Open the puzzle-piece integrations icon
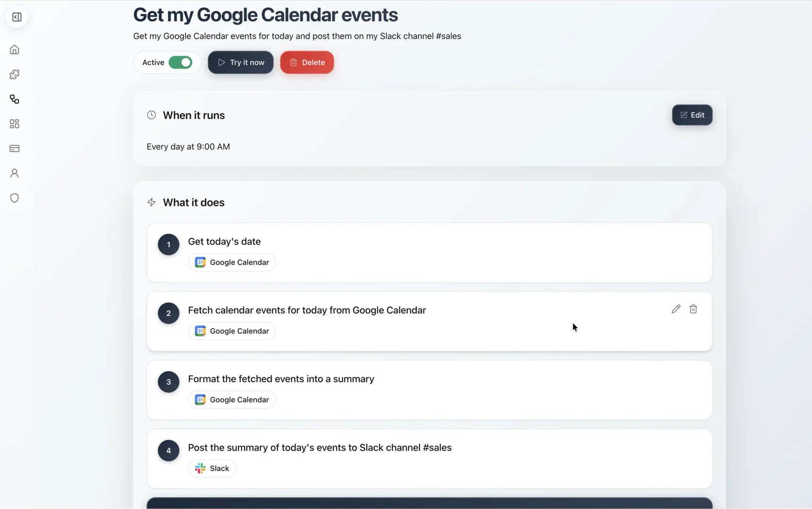Viewport: 812px width, 509px height. tap(15, 74)
